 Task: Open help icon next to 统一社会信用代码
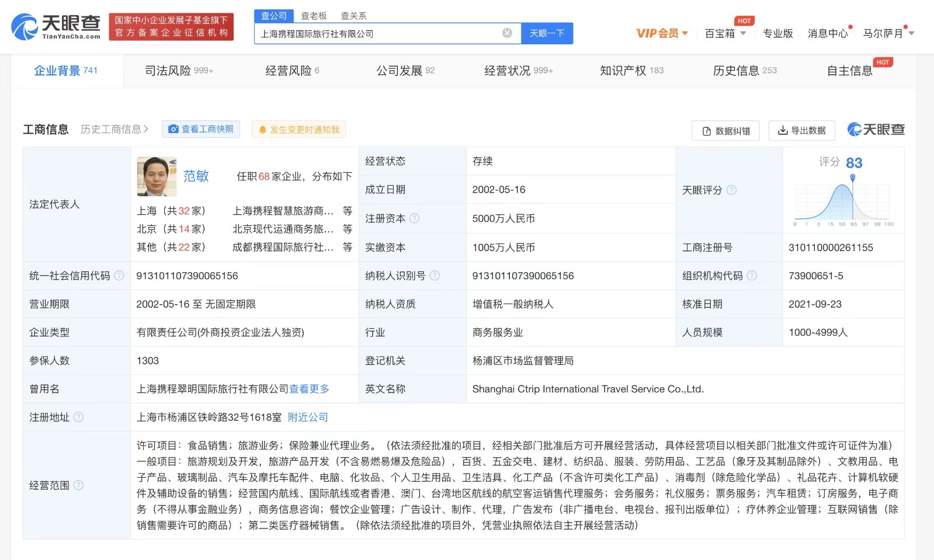pos(119,276)
